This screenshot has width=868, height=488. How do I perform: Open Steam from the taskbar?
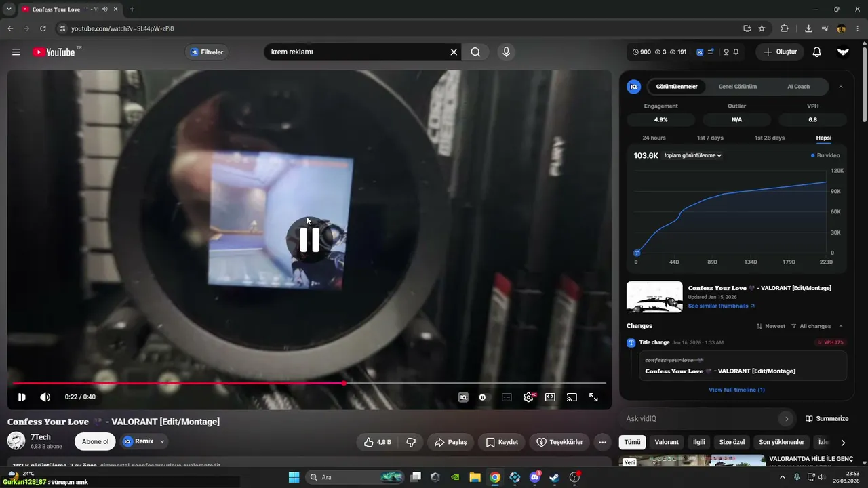pyautogui.click(x=555, y=477)
